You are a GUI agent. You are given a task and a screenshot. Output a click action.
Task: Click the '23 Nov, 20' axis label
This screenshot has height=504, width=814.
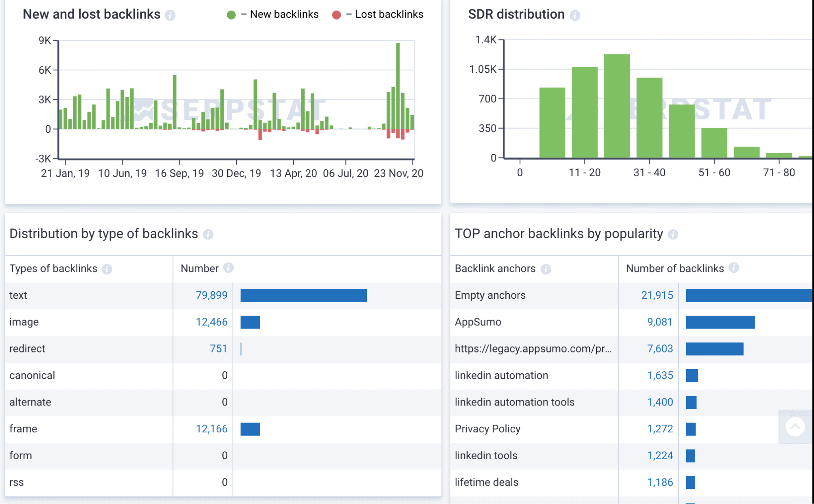pyautogui.click(x=398, y=173)
